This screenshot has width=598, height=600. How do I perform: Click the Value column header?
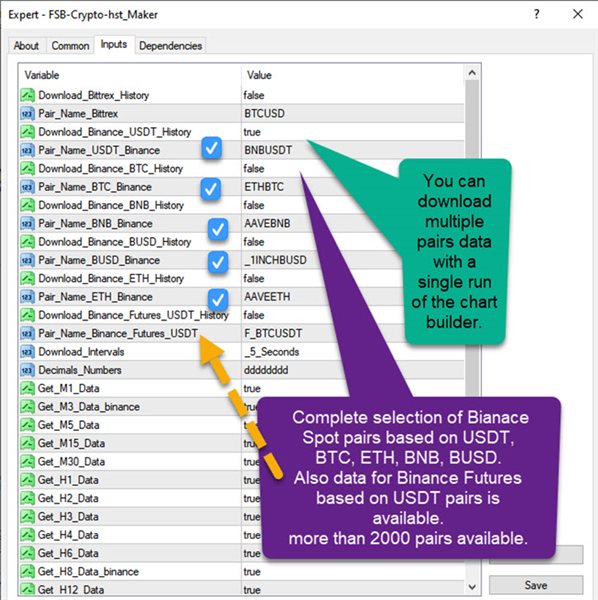click(353, 75)
